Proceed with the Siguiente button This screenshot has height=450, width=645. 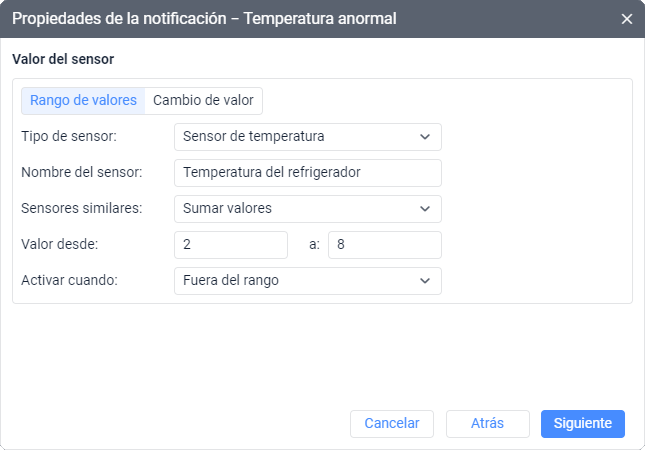click(x=583, y=423)
